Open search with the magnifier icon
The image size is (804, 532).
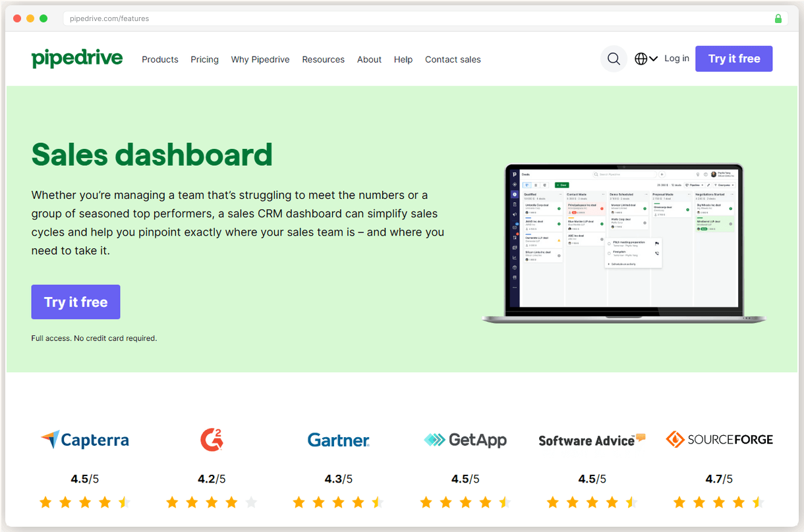[x=613, y=59]
